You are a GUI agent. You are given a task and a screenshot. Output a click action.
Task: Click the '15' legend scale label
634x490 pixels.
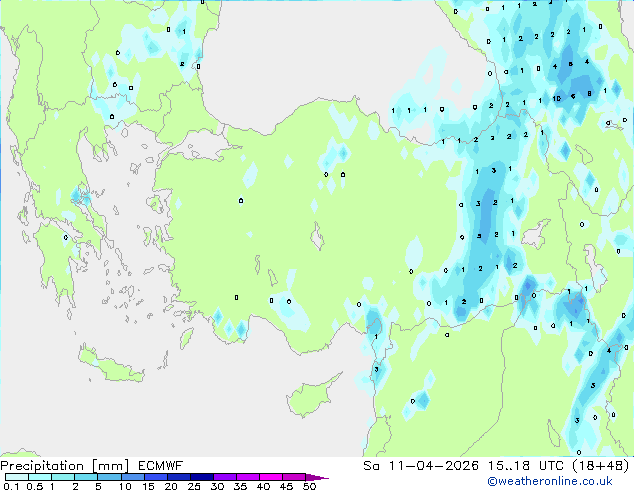[148, 486]
